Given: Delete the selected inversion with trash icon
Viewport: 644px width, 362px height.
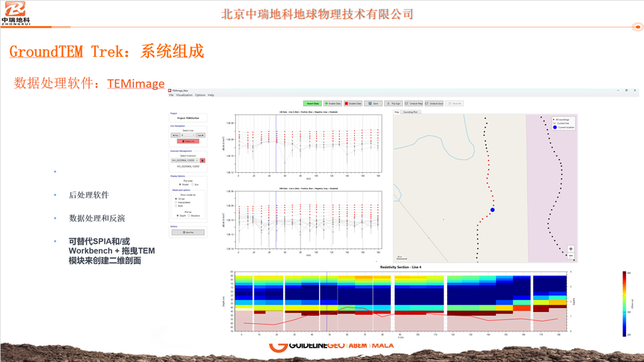Looking at the screenshot, I should [202, 160].
